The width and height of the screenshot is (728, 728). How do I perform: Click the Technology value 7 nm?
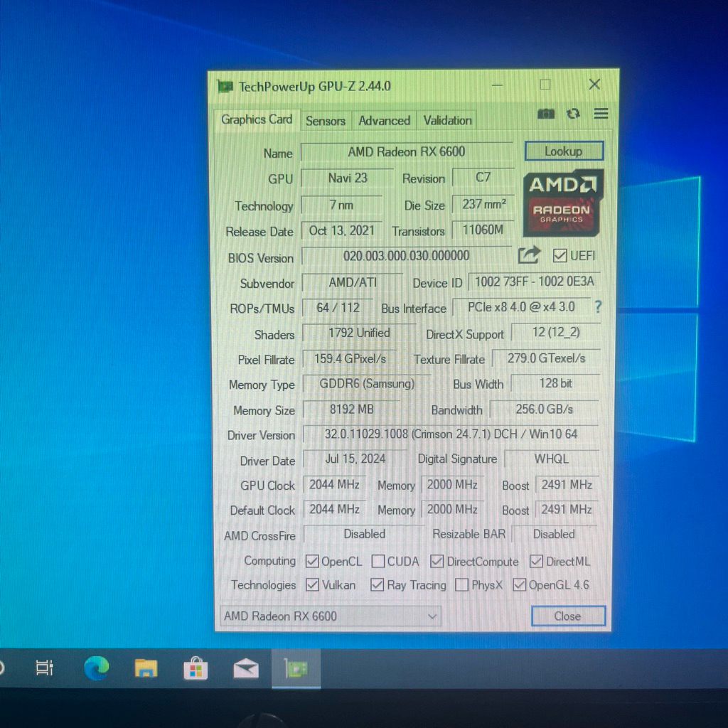tap(341, 205)
